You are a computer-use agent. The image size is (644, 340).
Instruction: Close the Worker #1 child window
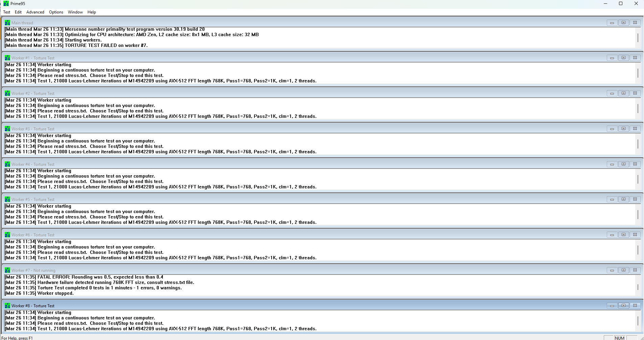tap(635, 58)
